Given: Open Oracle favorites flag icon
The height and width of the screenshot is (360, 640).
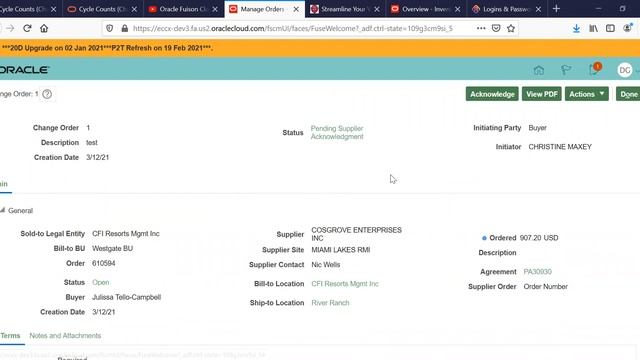Looking at the screenshot, I should [566, 70].
